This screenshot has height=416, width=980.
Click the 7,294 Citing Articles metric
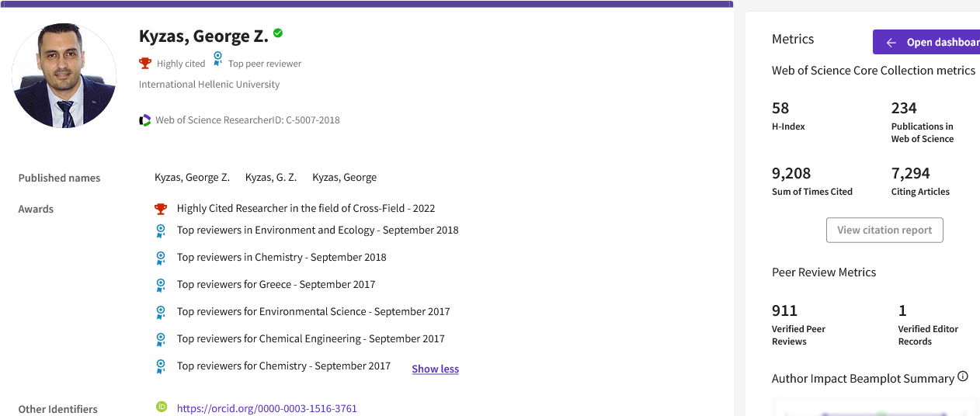click(x=910, y=173)
